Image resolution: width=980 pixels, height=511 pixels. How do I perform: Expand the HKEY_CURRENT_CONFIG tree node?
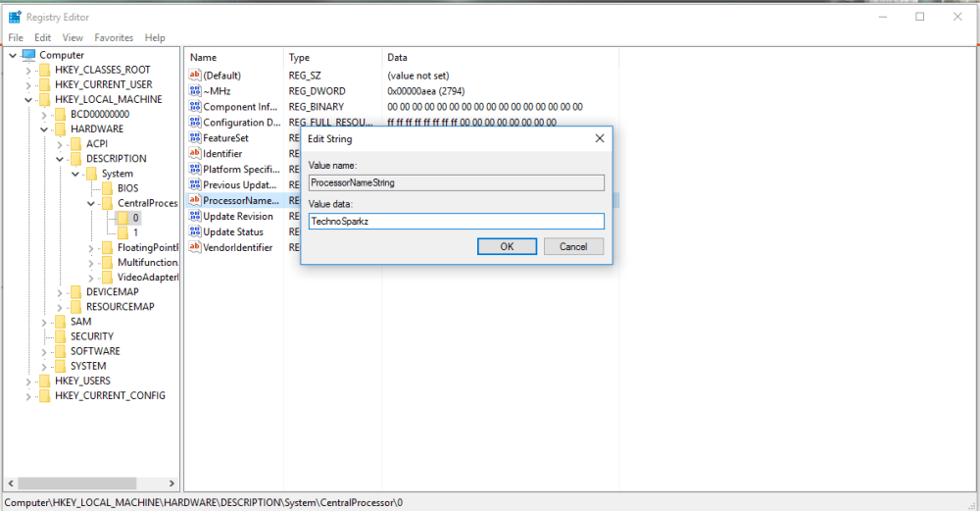point(28,396)
